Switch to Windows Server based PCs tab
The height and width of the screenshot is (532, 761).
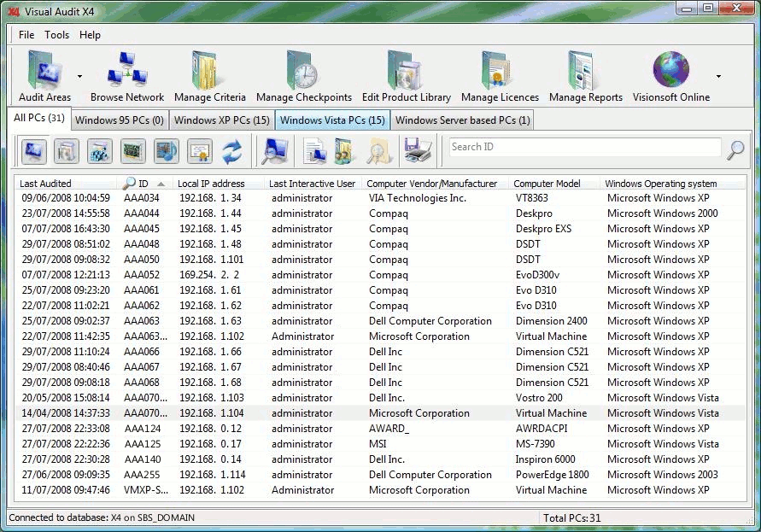pyautogui.click(x=463, y=120)
